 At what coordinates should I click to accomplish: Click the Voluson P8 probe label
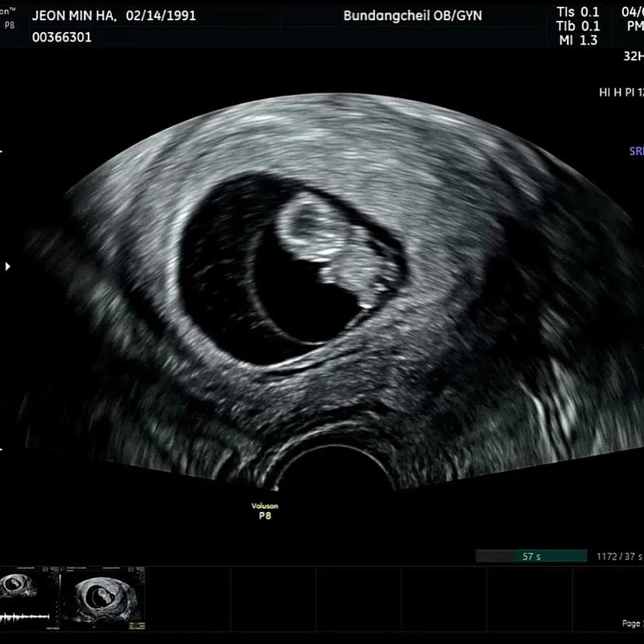(265, 510)
